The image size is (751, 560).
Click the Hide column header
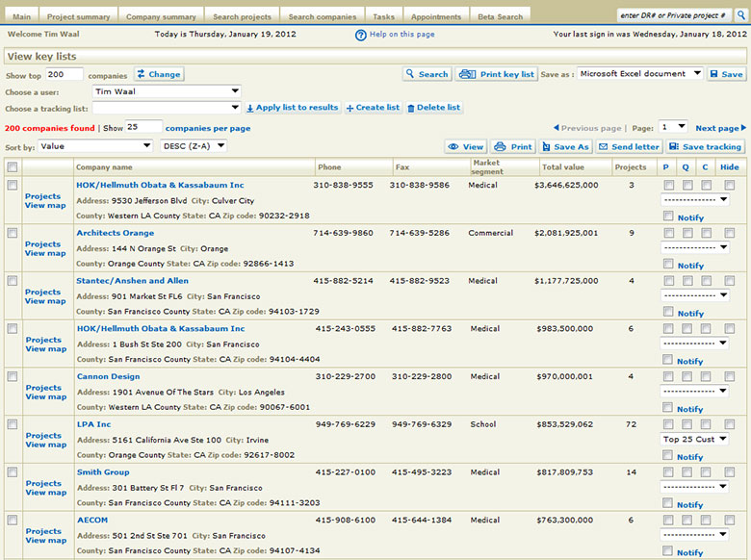[730, 167]
